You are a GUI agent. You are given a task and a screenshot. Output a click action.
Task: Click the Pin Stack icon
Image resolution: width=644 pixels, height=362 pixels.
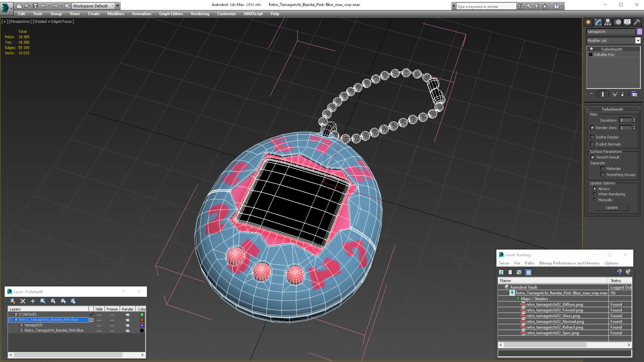[591, 94]
